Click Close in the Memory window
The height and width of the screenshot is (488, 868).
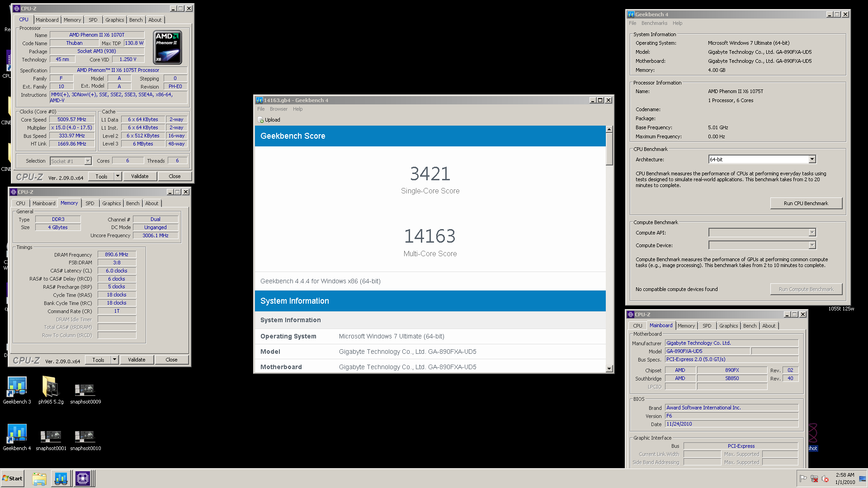point(171,360)
